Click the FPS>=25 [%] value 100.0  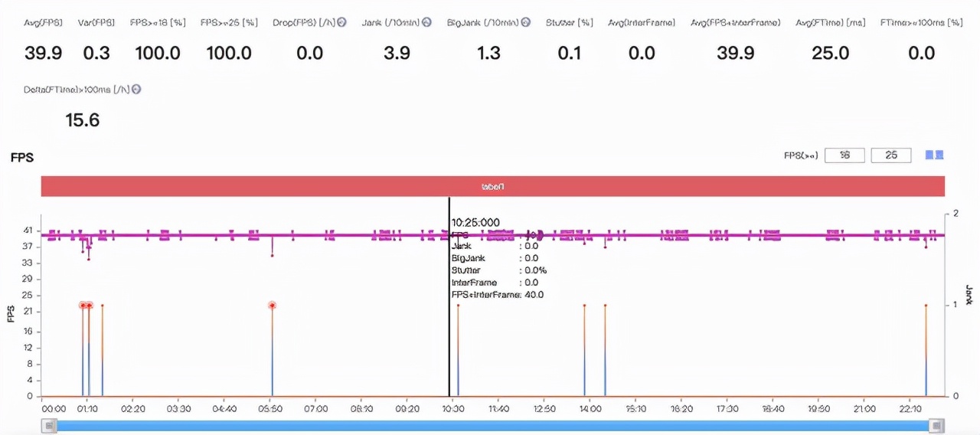[228, 53]
